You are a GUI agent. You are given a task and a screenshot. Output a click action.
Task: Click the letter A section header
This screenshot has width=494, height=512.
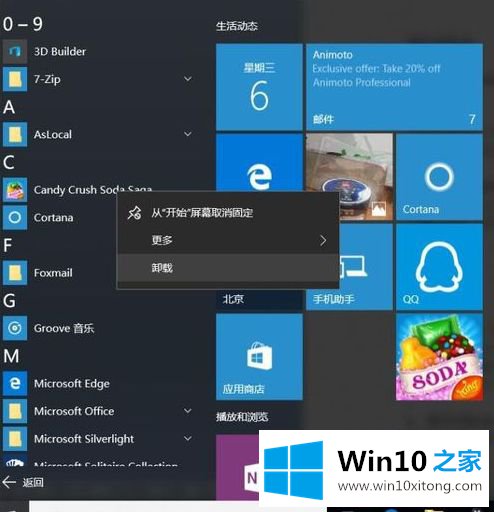point(9,107)
